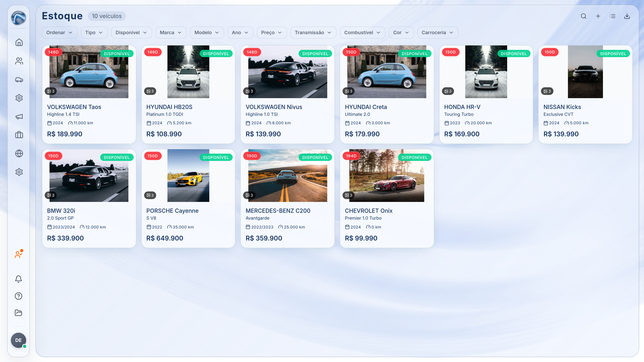Click price R$ 108.990
Viewport: 644px width, 362px height.
164,134
